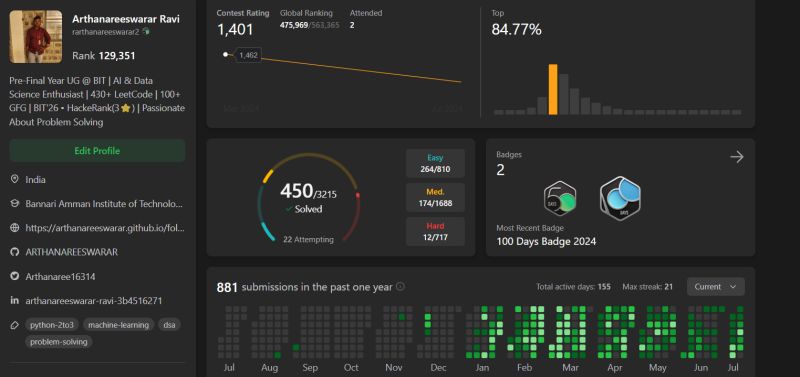800x377 pixels.
Task: Click the highlighted orange bar in rating histogram
Action: coord(553,89)
